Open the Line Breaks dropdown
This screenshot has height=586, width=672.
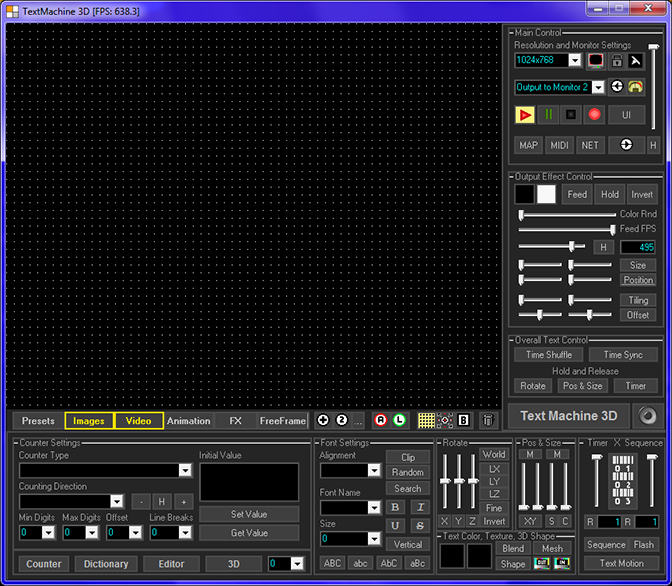[185, 532]
